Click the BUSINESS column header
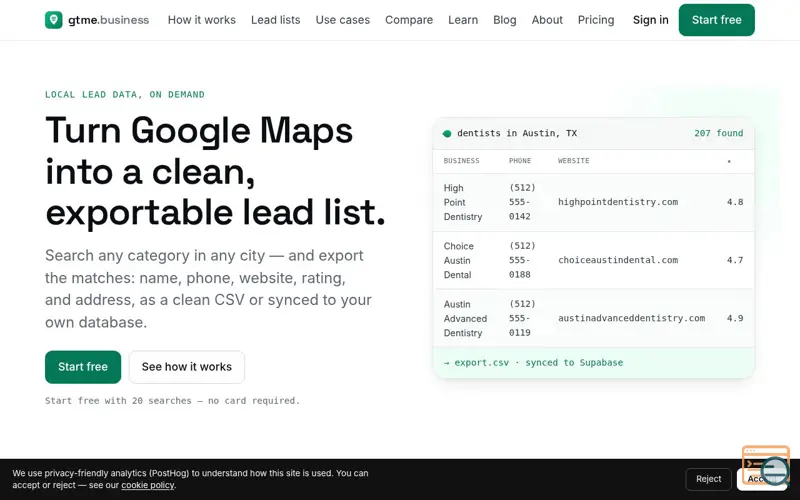 [461, 161]
